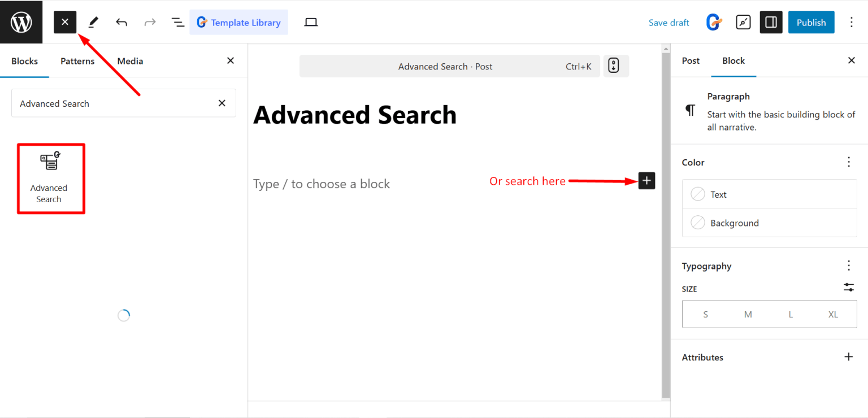Viewport: 868px width, 418px height.
Task: Click the Text color swatch
Action: point(697,194)
